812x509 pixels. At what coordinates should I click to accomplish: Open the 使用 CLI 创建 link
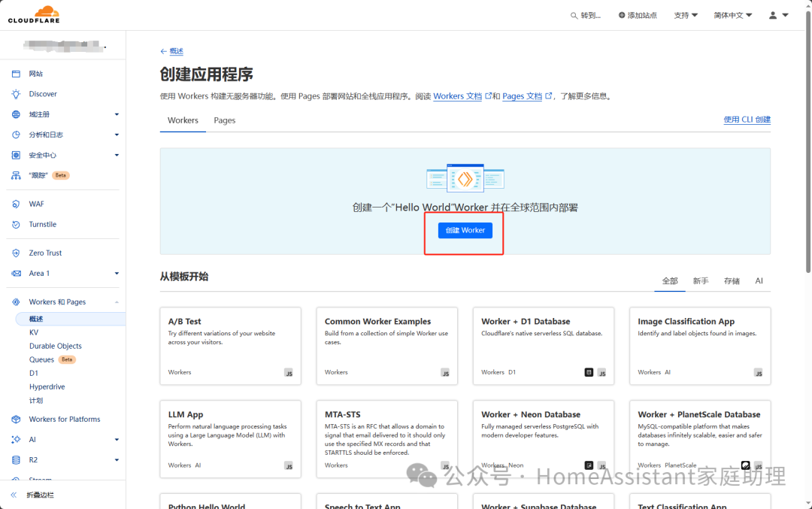[x=747, y=120]
